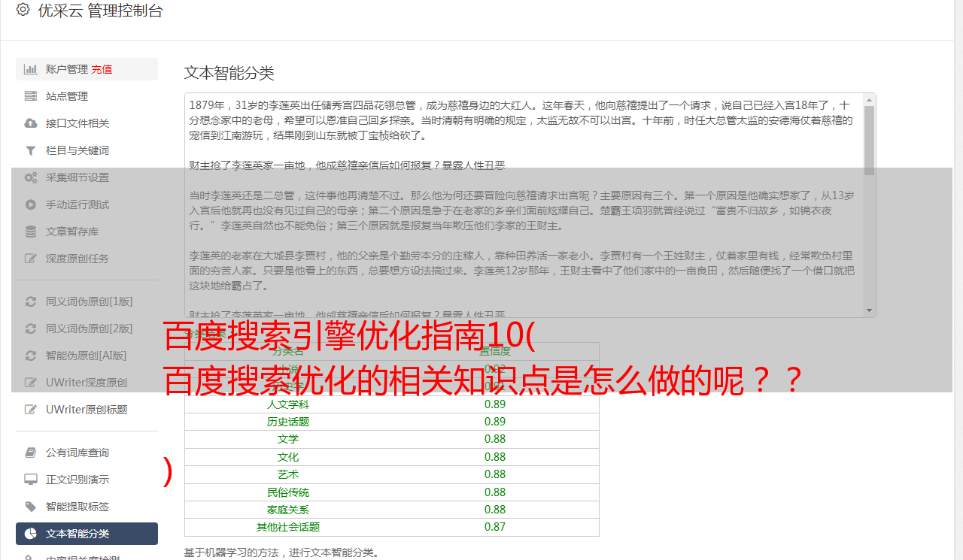
Task: Click the pie chart icon for 文本智能分类
Action: (31, 534)
